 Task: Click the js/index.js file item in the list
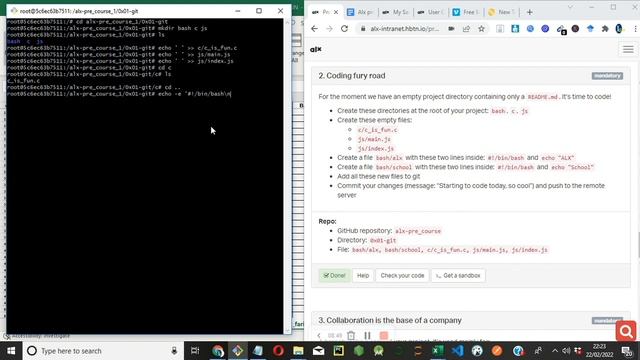[x=376, y=149]
